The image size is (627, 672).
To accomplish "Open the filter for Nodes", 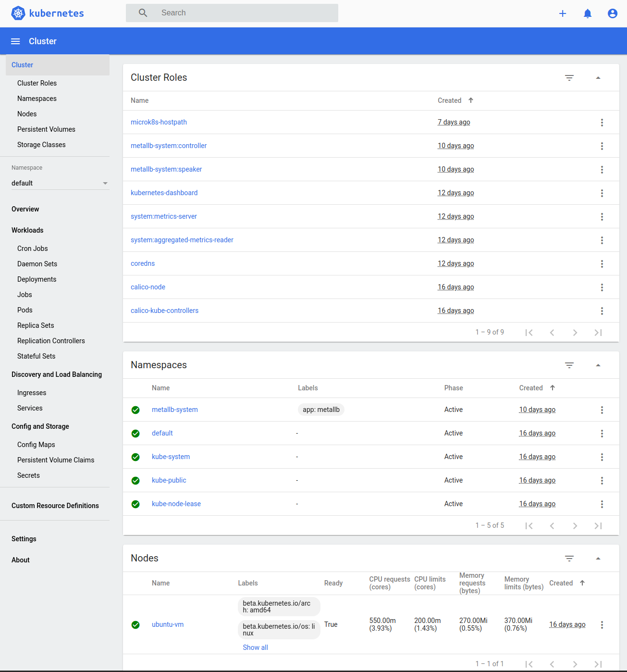I will click(x=569, y=559).
